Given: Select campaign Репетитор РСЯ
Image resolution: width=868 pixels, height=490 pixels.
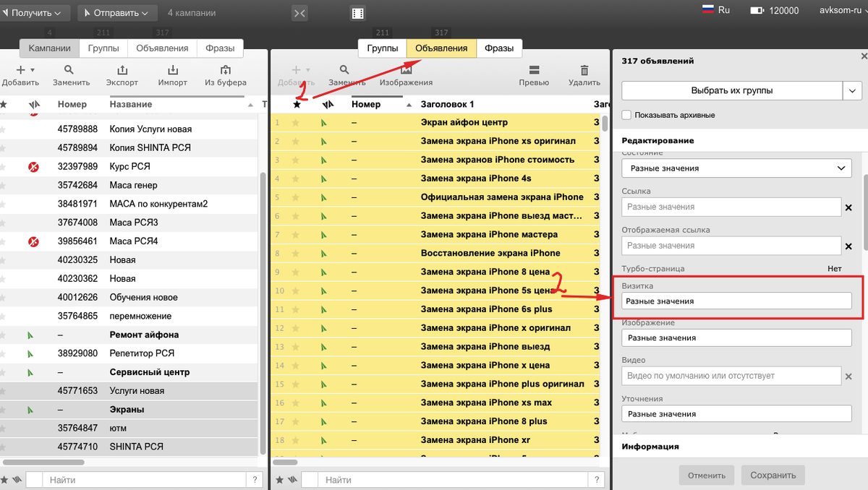Looking at the screenshot, I should 129,353.
